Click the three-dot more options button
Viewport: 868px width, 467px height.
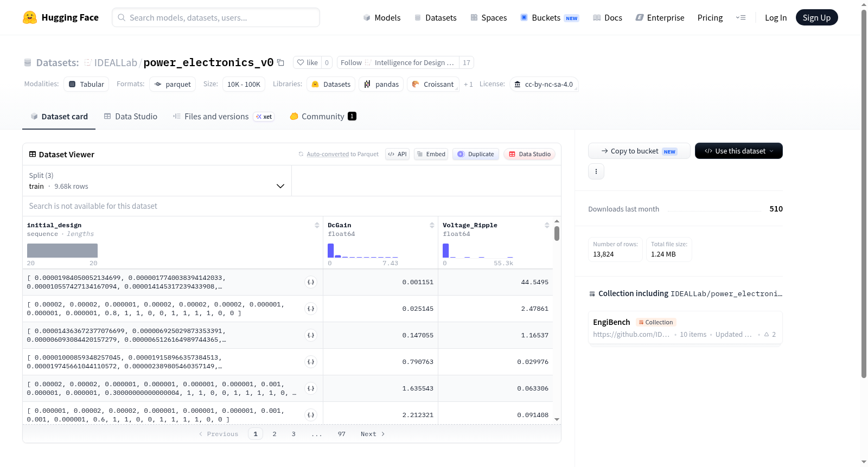[x=596, y=171]
